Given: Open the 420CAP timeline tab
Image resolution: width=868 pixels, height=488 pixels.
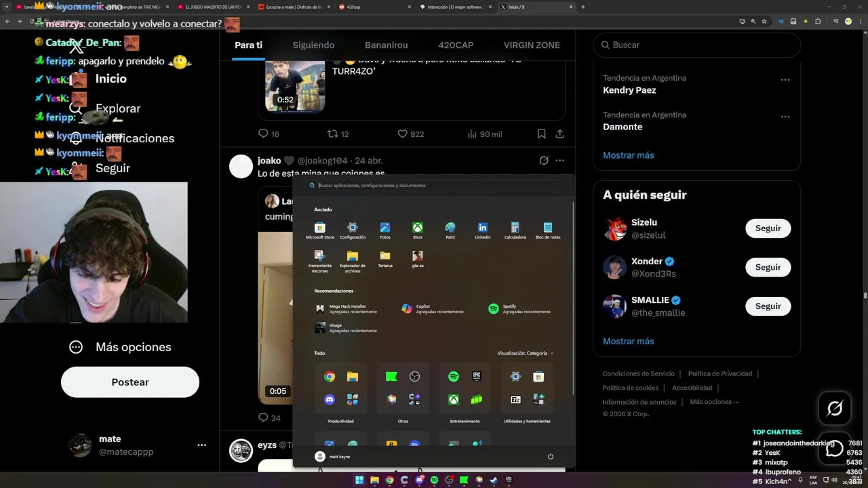Looking at the screenshot, I should (456, 45).
